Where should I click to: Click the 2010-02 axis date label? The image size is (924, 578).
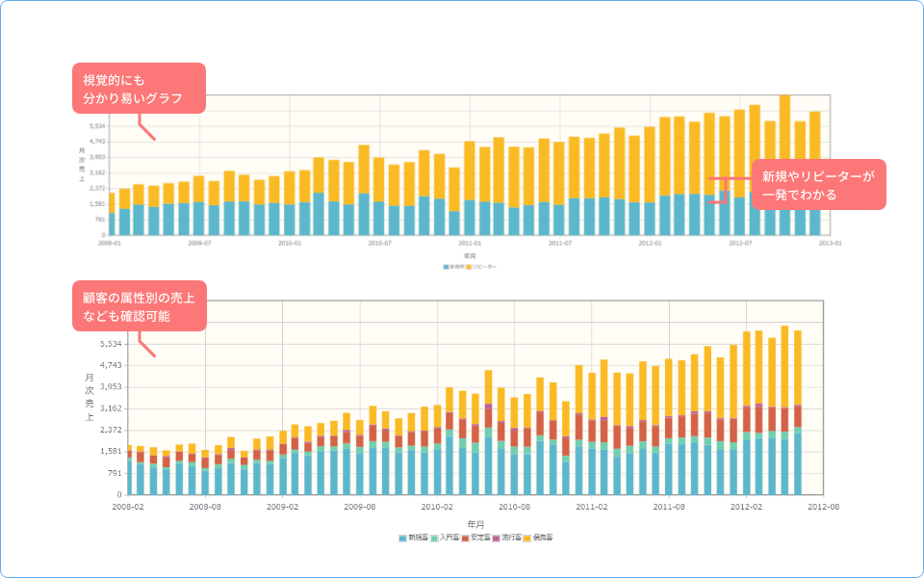(437, 507)
